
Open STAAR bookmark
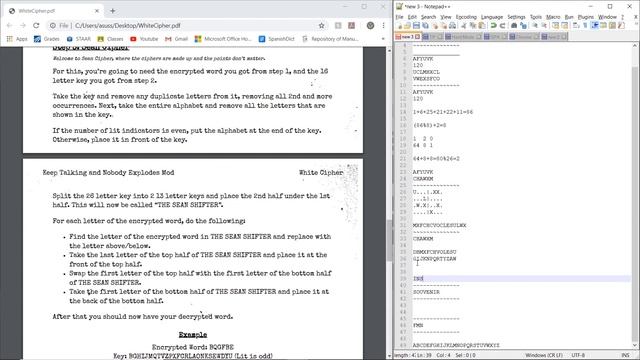79,39
